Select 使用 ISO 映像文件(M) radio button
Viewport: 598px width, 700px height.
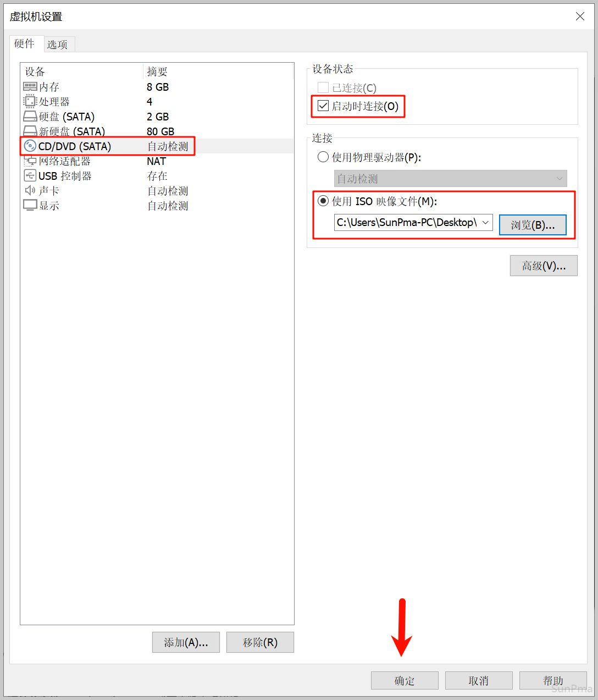323,201
